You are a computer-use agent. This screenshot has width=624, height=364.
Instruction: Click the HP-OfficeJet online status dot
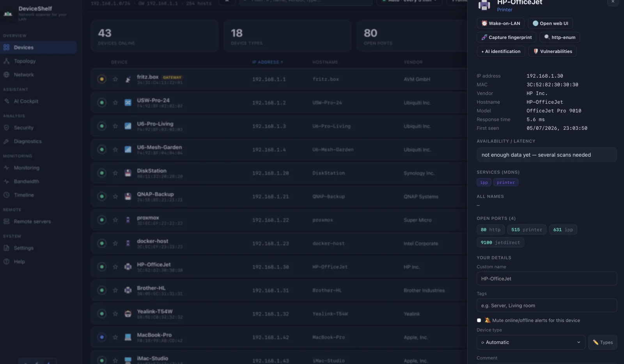(x=102, y=267)
